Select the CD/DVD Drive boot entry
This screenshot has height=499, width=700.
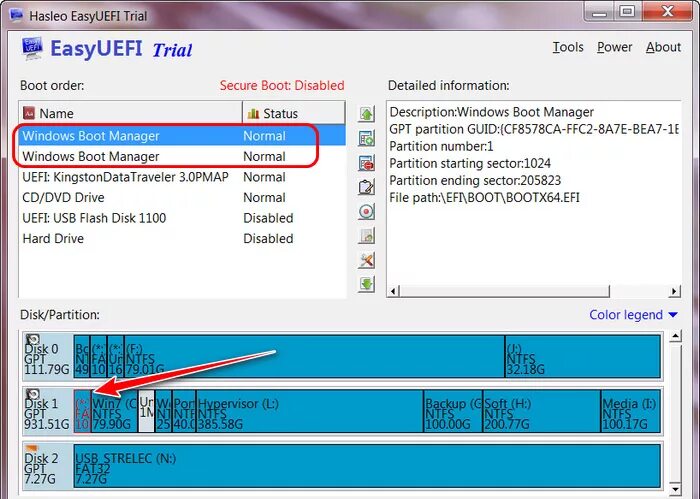pyautogui.click(x=182, y=197)
